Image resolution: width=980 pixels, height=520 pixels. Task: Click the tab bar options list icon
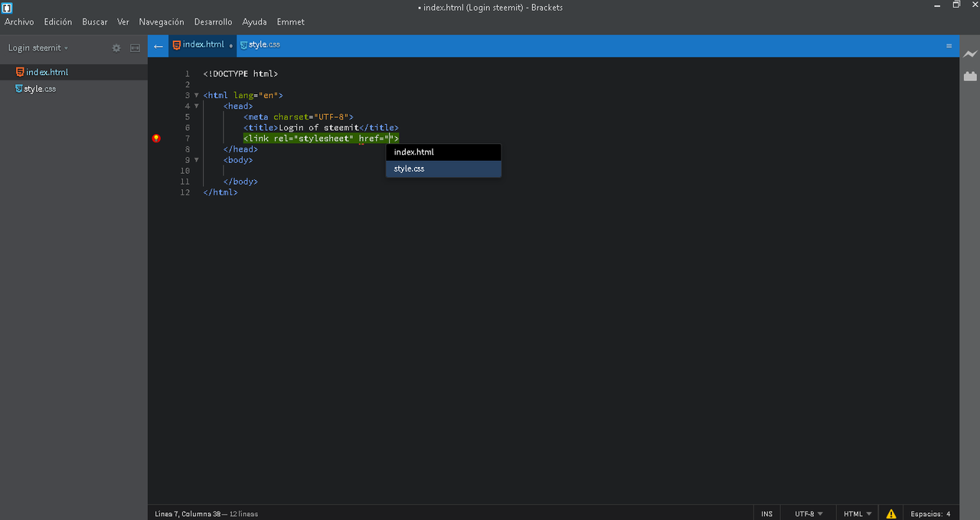point(949,46)
